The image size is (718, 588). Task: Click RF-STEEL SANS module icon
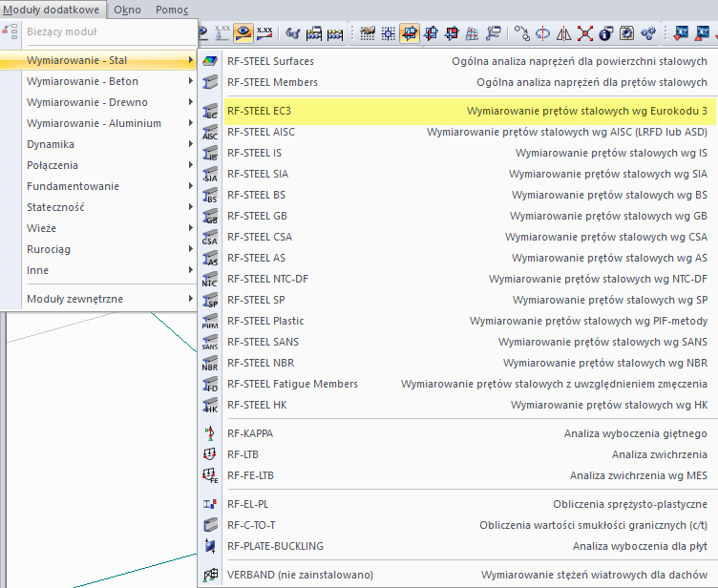point(210,343)
